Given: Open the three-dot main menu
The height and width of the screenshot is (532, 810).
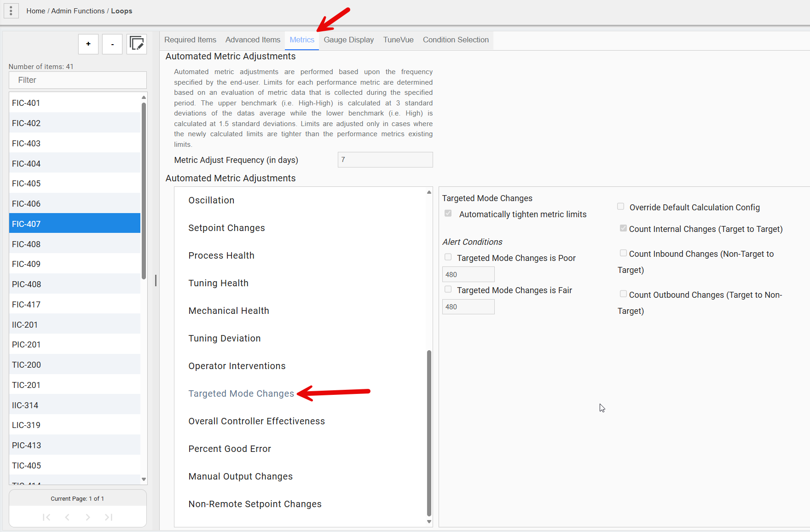Looking at the screenshot, I should click(11, 11).
